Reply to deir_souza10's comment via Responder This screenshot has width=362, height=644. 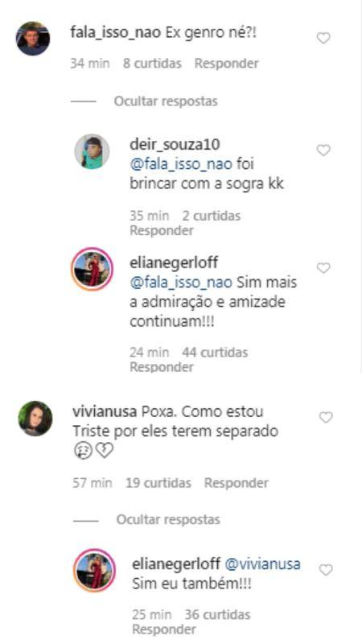[x=162, y=231]
